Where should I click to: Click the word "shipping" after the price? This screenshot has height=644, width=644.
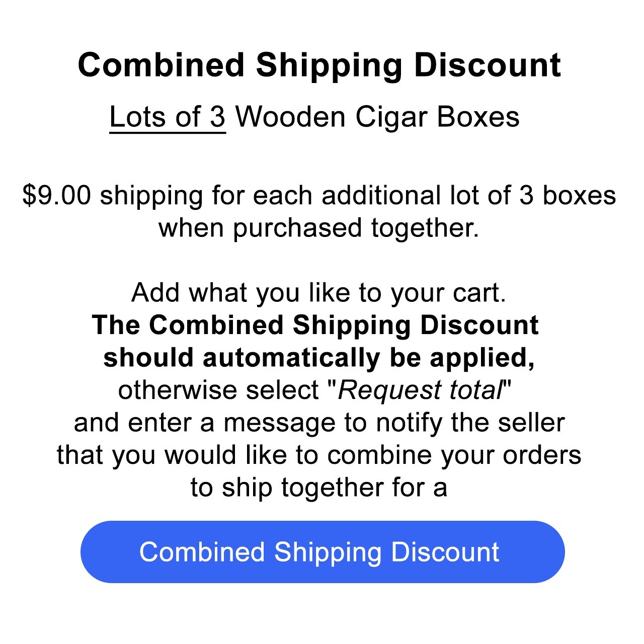click(x=151, y=196)
